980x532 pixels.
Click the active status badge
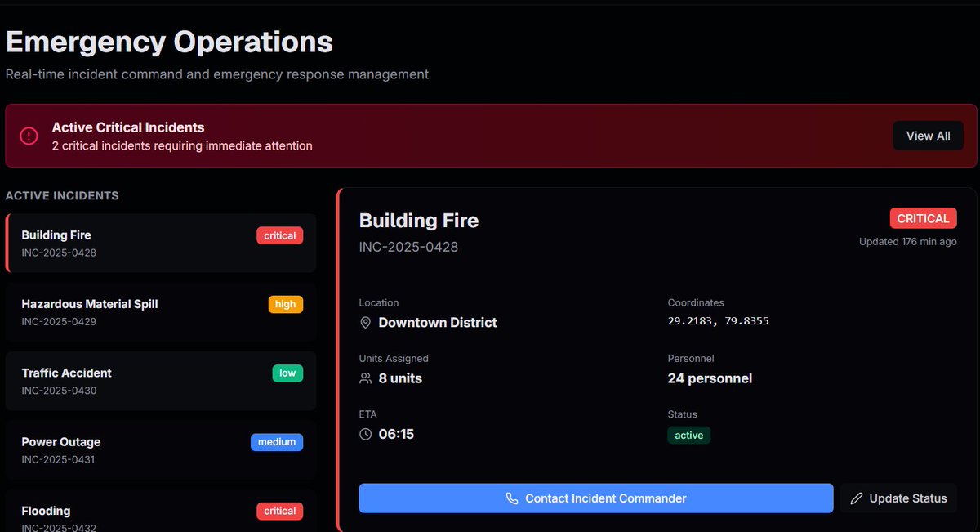pyautogui.click(x=689, y=436)
